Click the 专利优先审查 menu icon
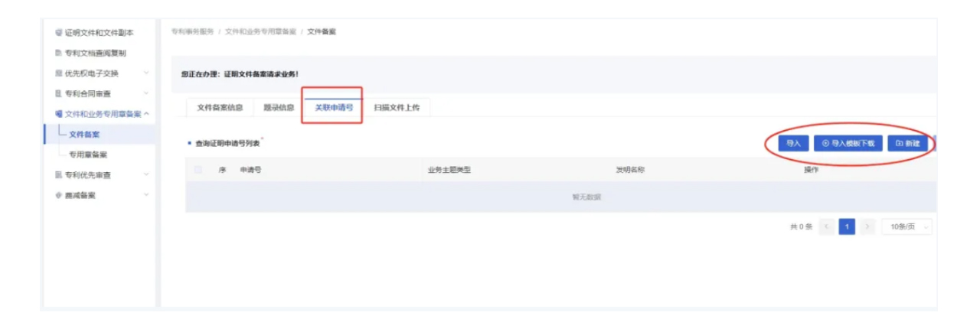 tap(59, 175)
